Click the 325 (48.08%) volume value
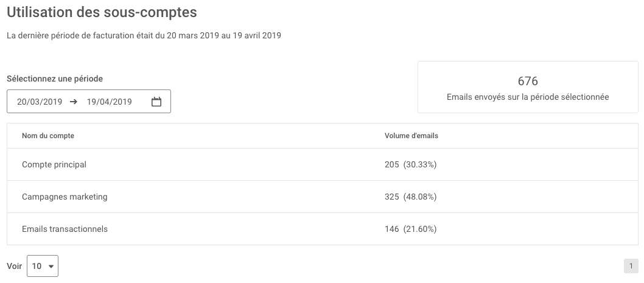This screenshot has height=283, width=644. (x=410, y=197)
